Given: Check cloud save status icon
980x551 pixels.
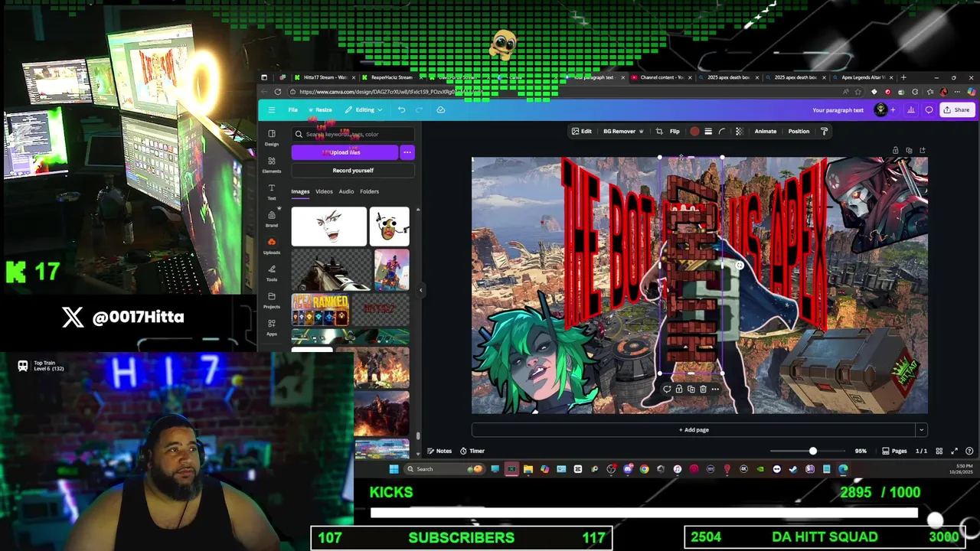Looking at the screenshot, I should click(x=441, y=109).
